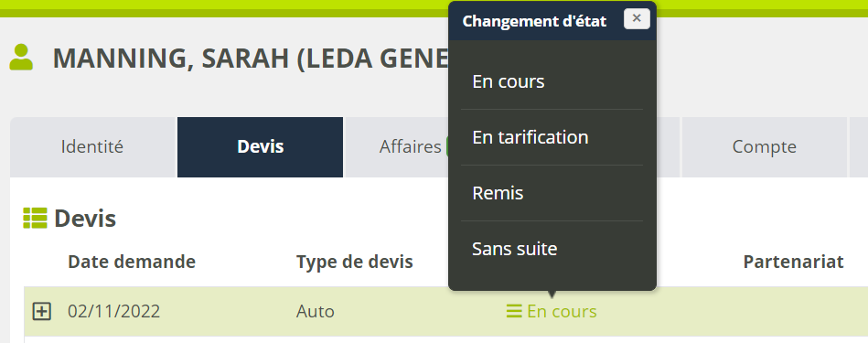Open the En cours status dropdown in row
868x343 pixels.
[x=552, y=312]
